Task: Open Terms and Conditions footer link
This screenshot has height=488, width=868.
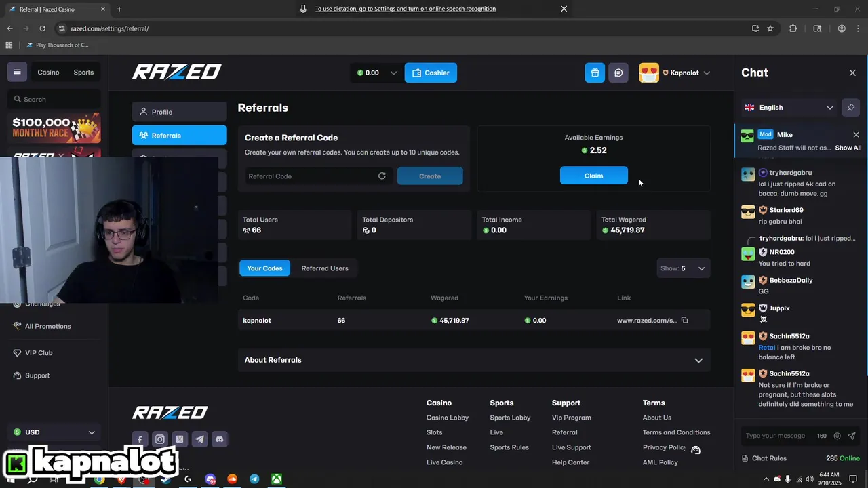Action: point(676,432)
